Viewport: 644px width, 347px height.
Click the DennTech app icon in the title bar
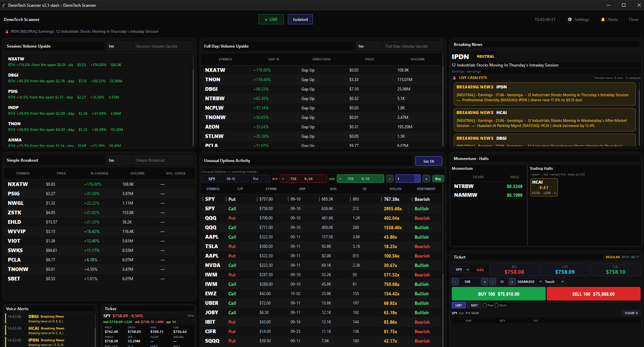coord(4,5)
